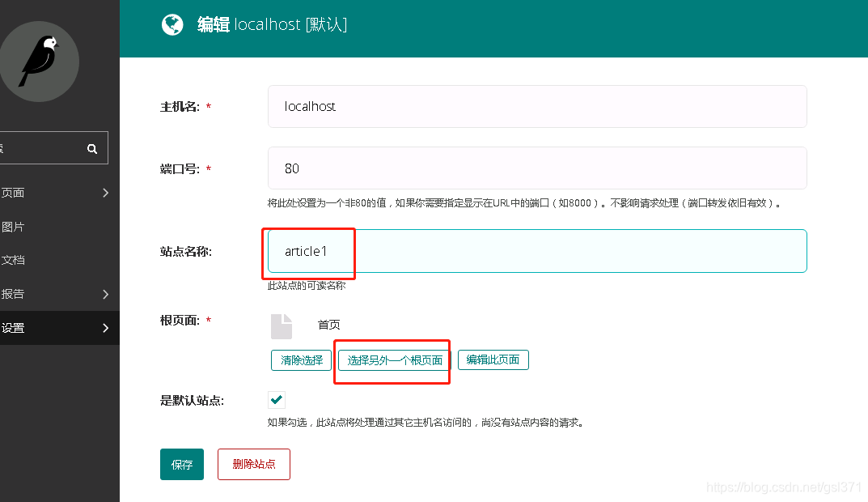Click the 主机名 field label
The image size is (868, 502).
click(x=180, y=107)
